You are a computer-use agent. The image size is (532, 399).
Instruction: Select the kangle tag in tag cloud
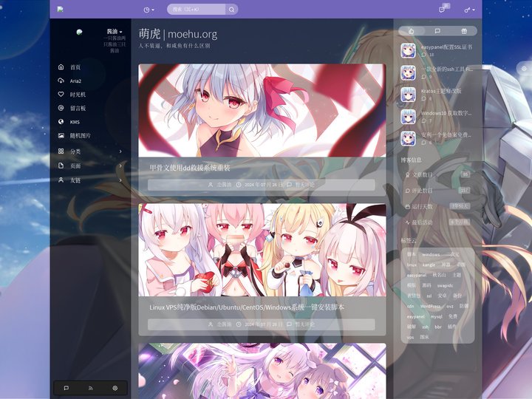pos(429,265)
